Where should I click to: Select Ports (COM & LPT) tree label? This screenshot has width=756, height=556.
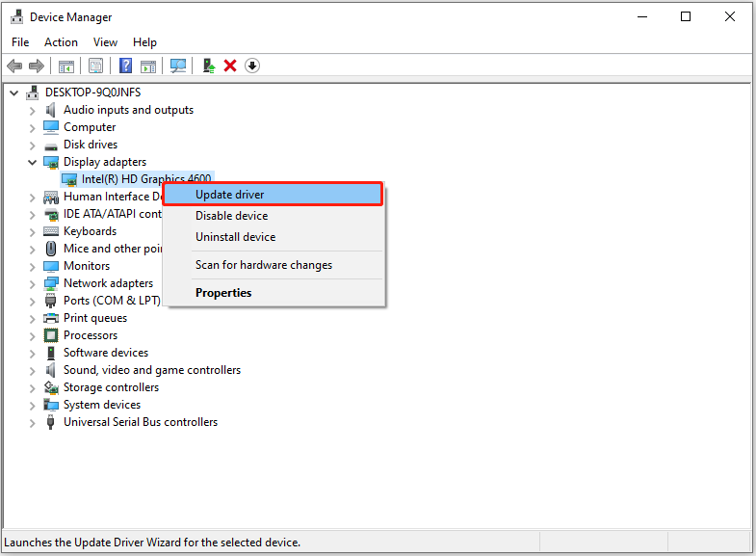pos(112,301)
